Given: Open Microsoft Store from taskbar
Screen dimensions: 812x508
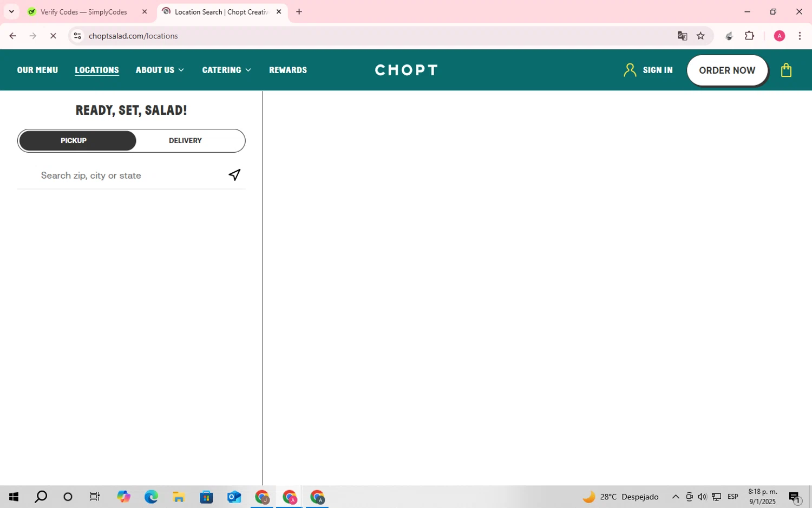Looking at the screenshot, I should click(206, 497).
